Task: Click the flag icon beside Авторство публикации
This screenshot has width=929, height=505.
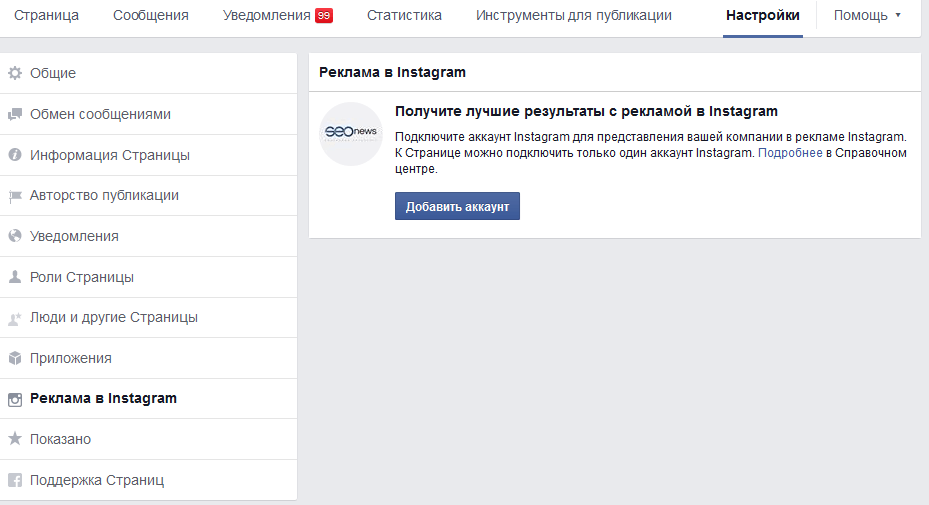Action: (x=15, y=196)
